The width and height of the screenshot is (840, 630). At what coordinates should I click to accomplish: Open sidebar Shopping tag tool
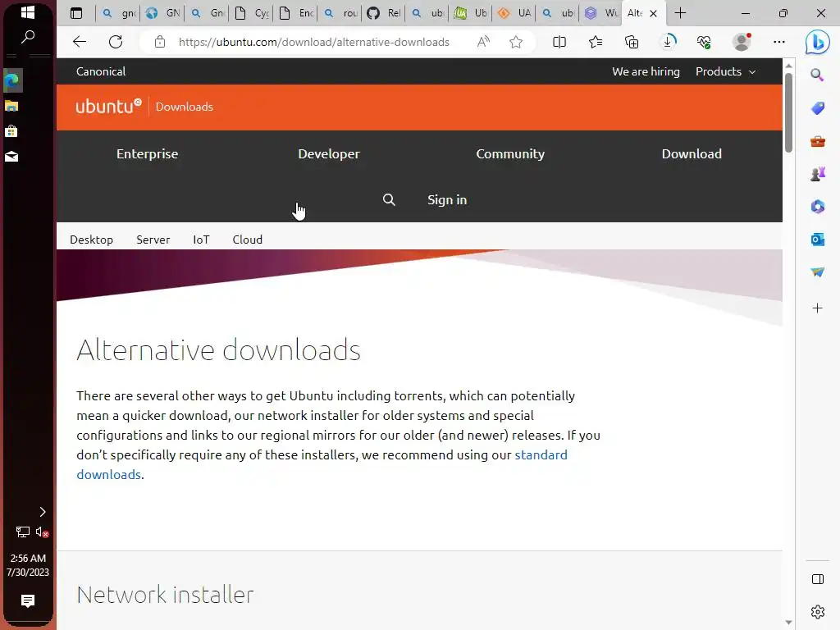[x=818, y=108]
